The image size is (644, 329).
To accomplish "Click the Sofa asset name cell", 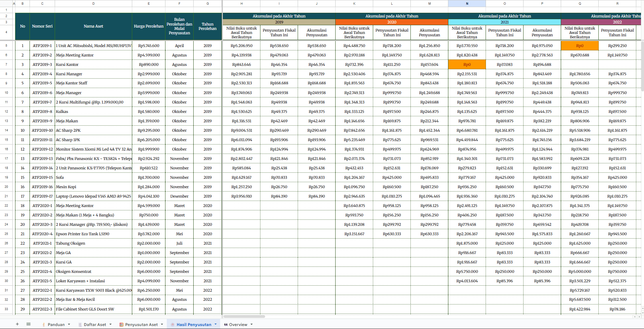I will 93,177.
